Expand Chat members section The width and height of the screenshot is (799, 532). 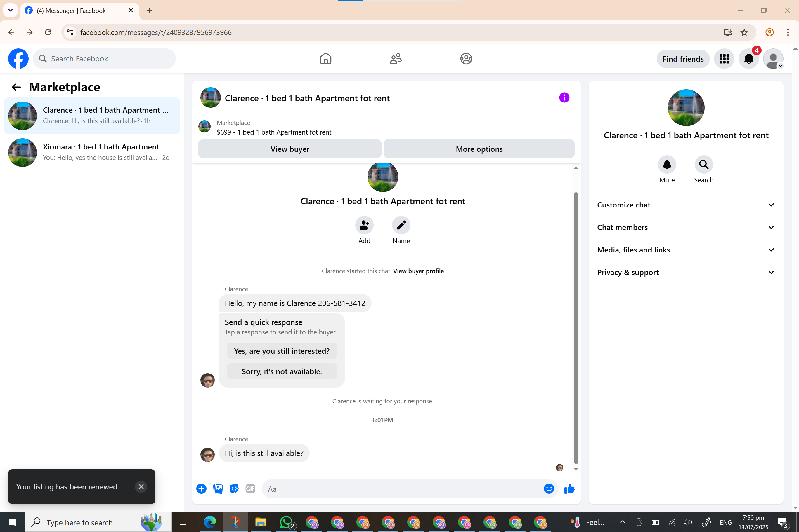[x=686, y=227]
